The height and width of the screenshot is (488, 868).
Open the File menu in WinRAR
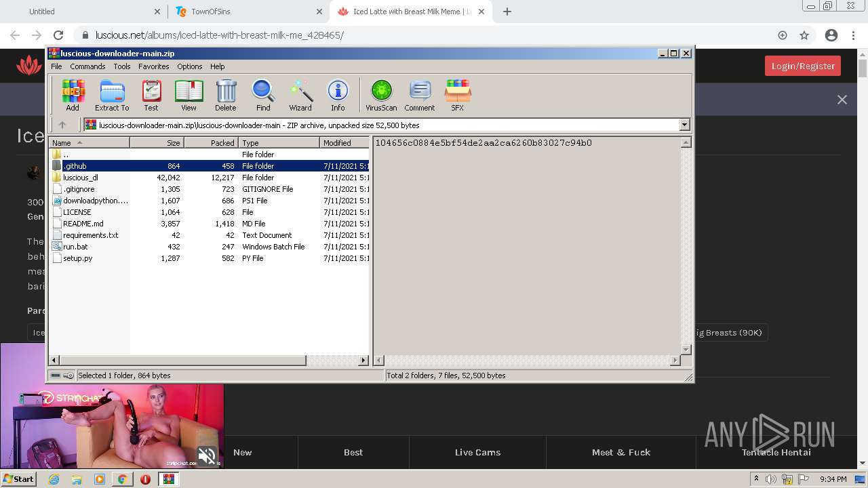point(56,66)
